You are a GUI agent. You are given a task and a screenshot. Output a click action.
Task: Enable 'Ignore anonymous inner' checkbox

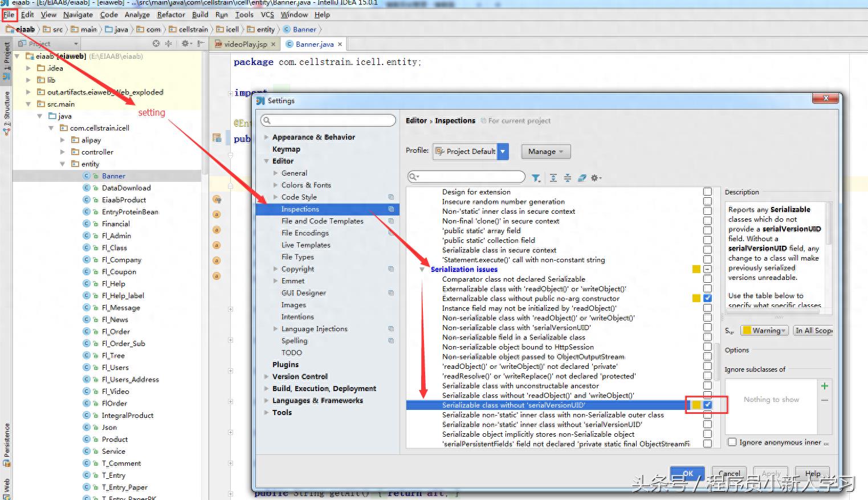click(732, 442)
